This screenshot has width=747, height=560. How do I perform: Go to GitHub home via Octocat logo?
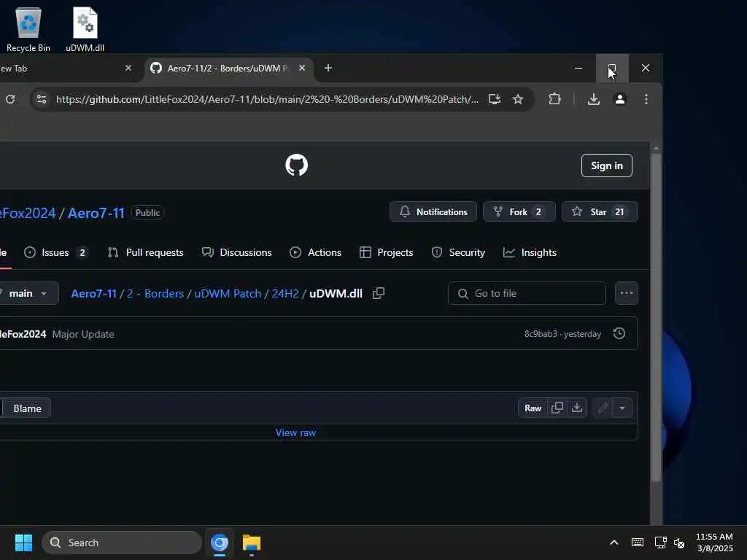tap(296, 166)
